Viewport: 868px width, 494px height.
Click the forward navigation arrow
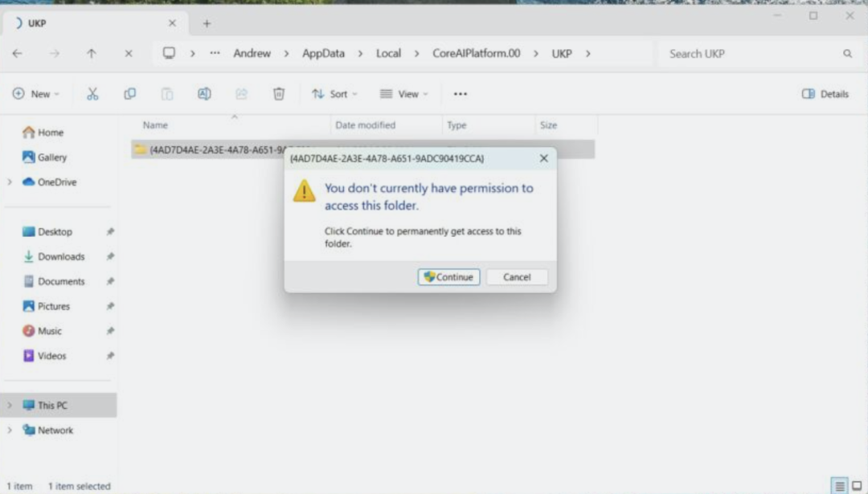point(55,54)
